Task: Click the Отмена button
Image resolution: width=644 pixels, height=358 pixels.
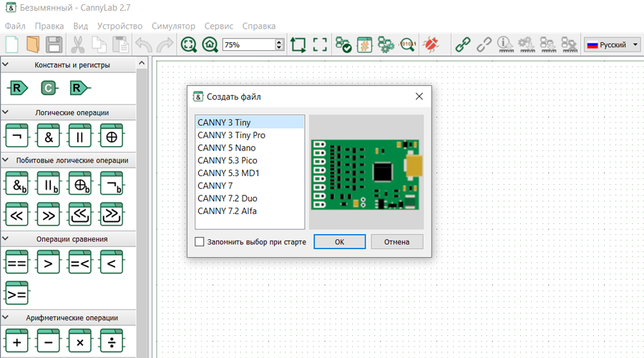Action: point(396,242)
